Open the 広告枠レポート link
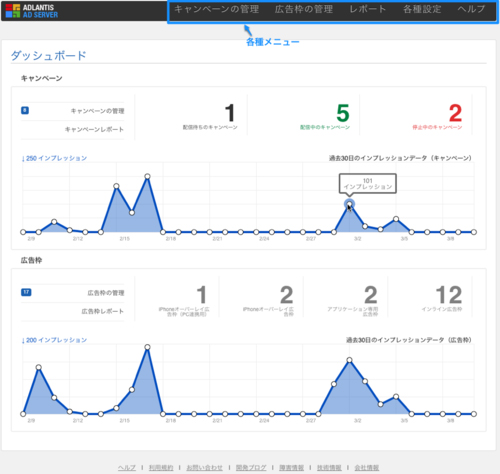 click(x=103, y=311)
